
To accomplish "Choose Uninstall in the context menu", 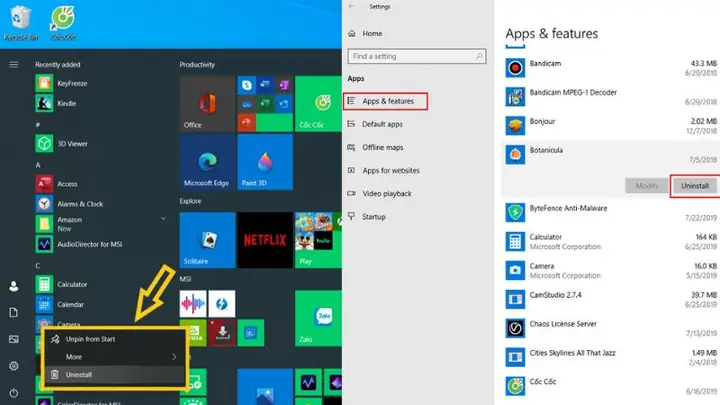I will pos(114,375).
